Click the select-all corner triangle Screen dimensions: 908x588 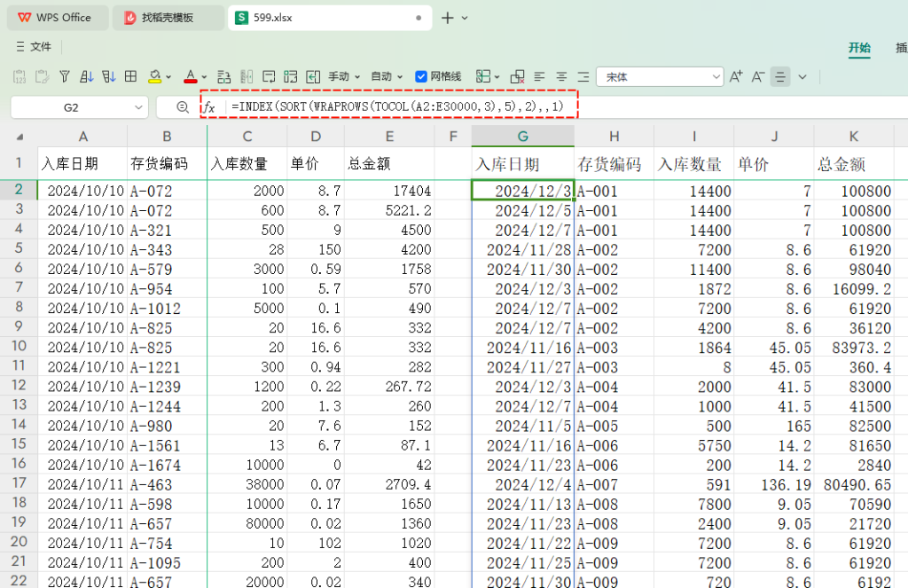click(x=20, y=137)
